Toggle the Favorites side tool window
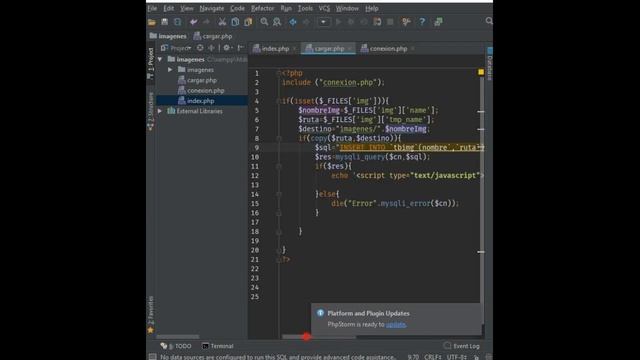640x360 pixels. tap(151, 314)
